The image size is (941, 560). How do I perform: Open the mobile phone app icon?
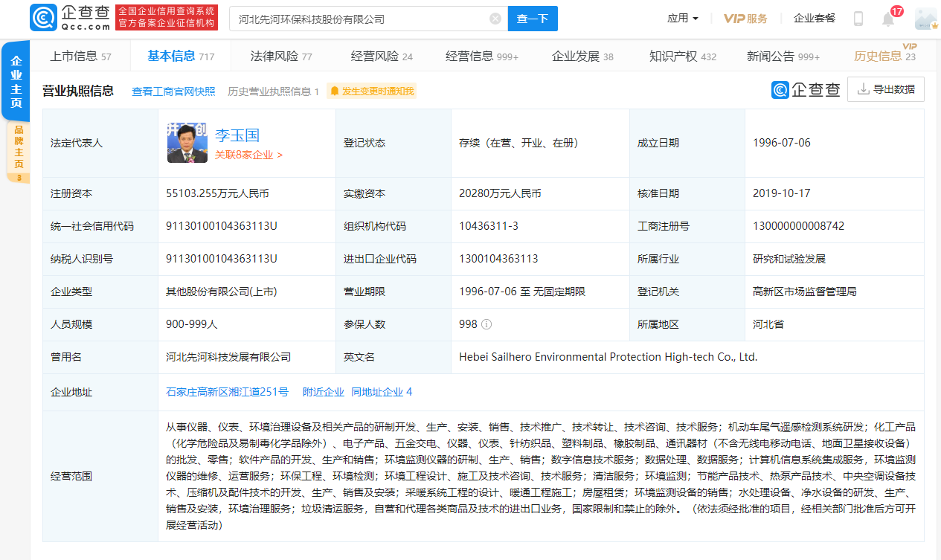[x=858, y=19]
